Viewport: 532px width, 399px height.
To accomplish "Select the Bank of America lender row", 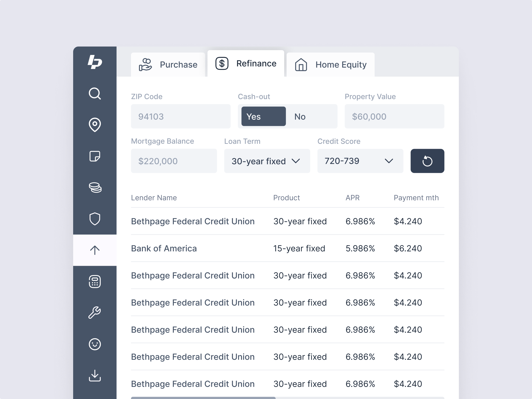I will [288, 248].
